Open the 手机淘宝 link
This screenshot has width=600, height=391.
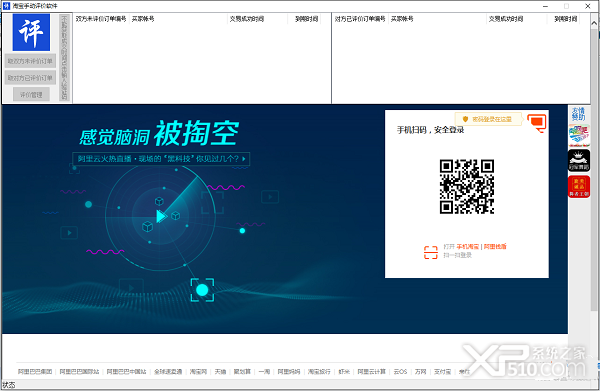(467, 247)
